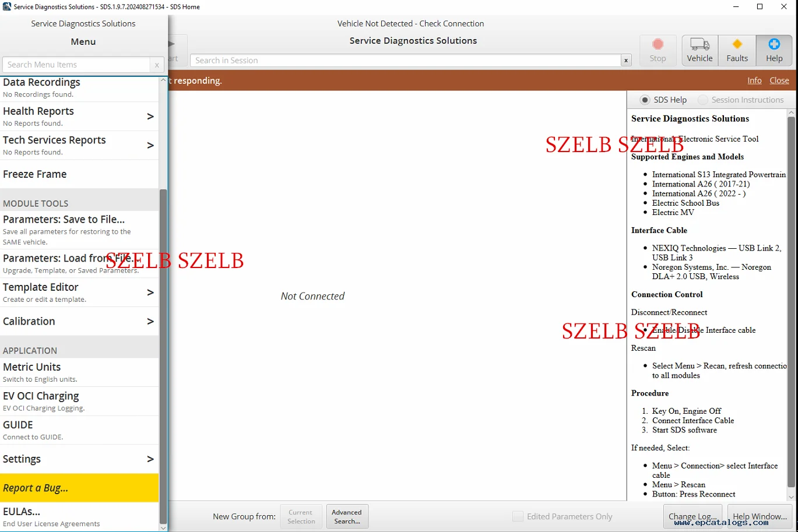Focus the Search Menu Items field

(76, 65)
